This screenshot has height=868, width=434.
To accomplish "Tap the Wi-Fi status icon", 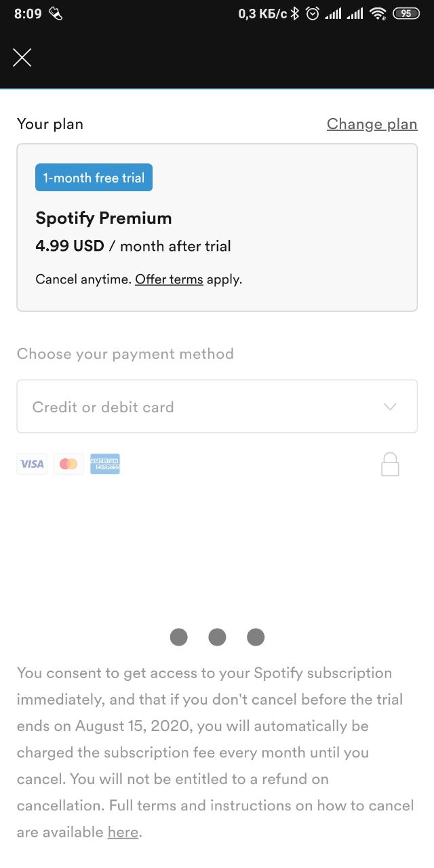I will (378, 14).
